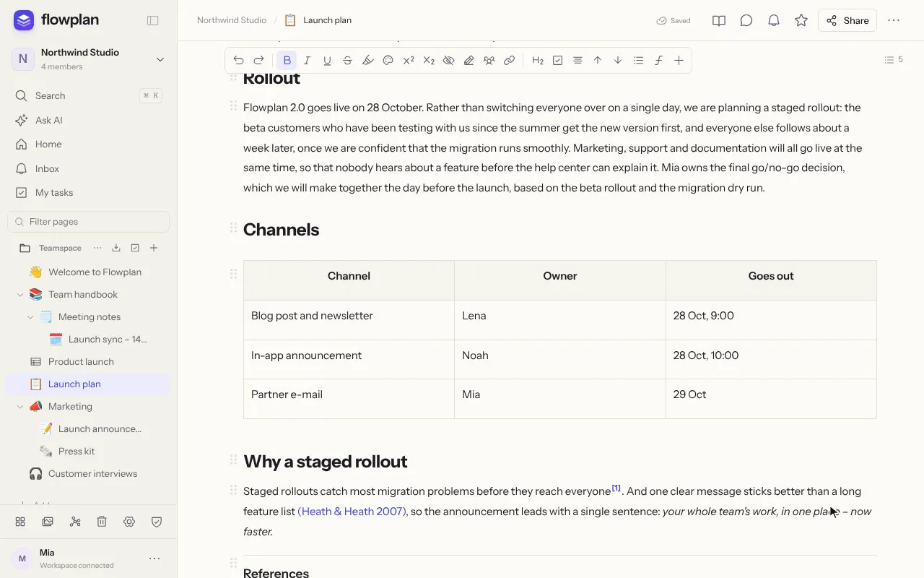Image resolution: width=924 pixels, height=578 pixels.
Task: Collapse the Meeting notes tree node
Action: [30, 317]
